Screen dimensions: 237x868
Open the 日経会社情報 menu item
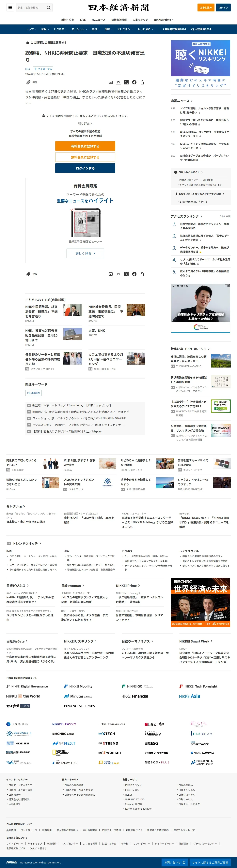click(119, 20)
